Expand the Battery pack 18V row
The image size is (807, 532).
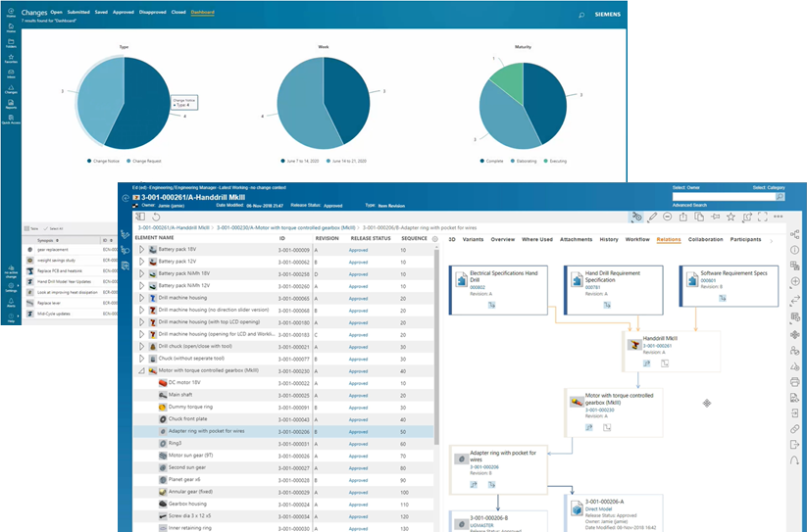point(141,250)
